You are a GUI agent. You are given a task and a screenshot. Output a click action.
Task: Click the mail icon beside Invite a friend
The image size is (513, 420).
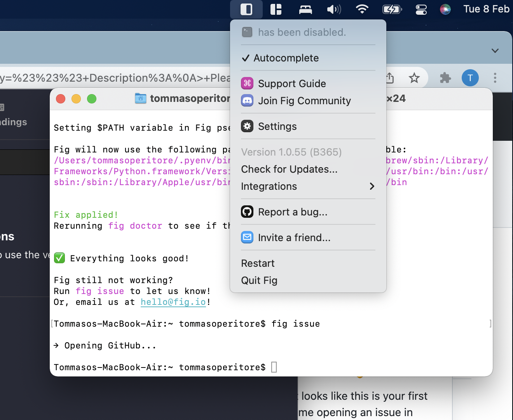click(247, 237)
